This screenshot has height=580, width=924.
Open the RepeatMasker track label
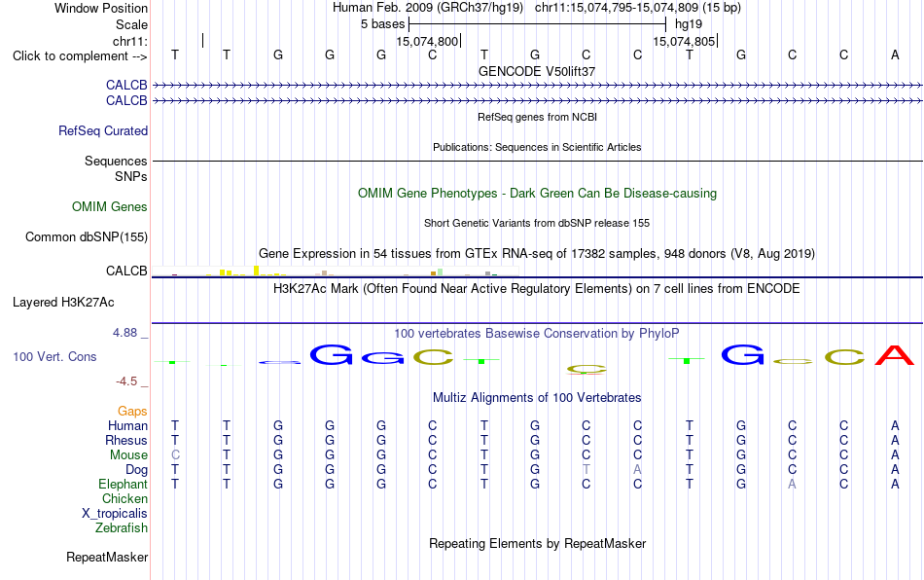(x=107, y=557)
